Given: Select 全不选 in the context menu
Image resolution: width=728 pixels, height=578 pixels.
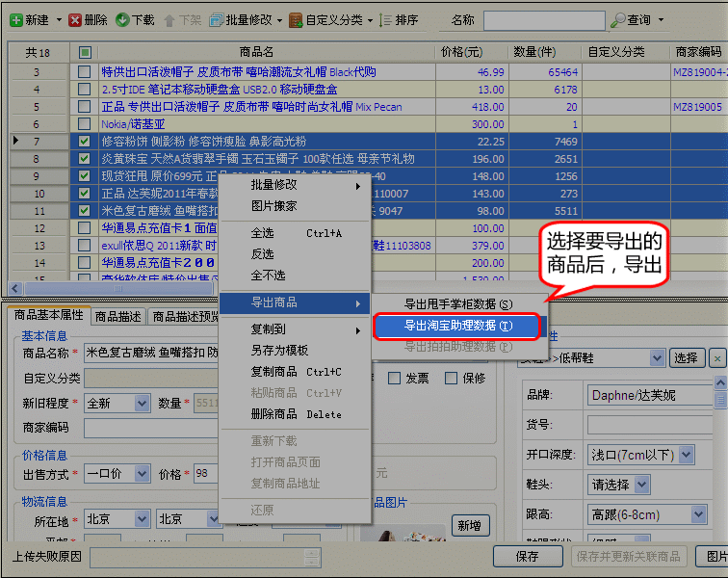Looking at the screenshot, I should click(295, 276).
